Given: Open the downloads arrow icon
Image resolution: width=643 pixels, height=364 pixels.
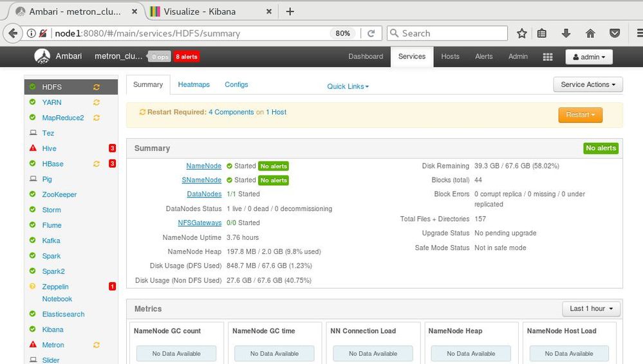Looking at the screenshot, I should tap(566, 33).
